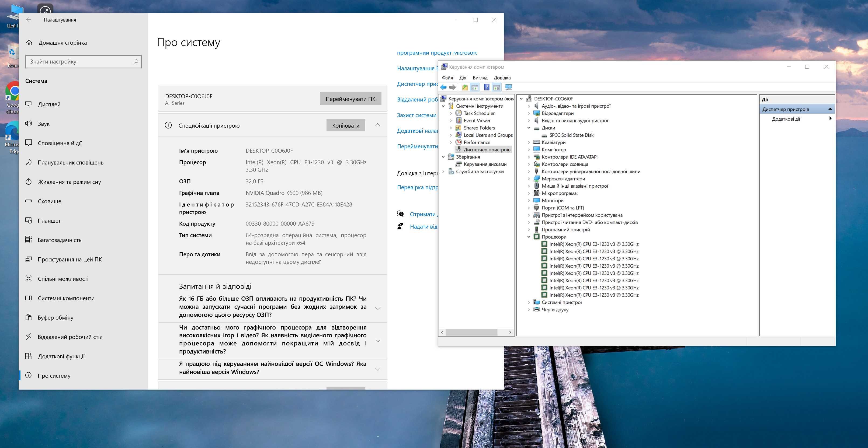Expand the Task Scheduler node
This screenshot has width=868, height=448.
pyautogui.click(x=451, y=114)
